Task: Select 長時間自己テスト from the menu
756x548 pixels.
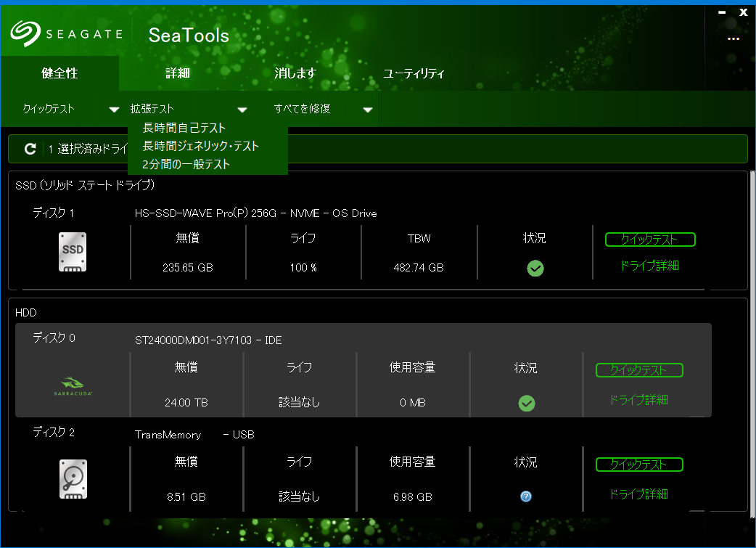Action: (184, 128)
